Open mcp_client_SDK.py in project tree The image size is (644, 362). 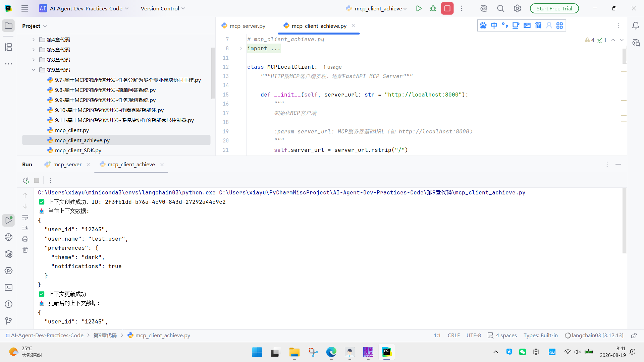[x=78, y=150]
